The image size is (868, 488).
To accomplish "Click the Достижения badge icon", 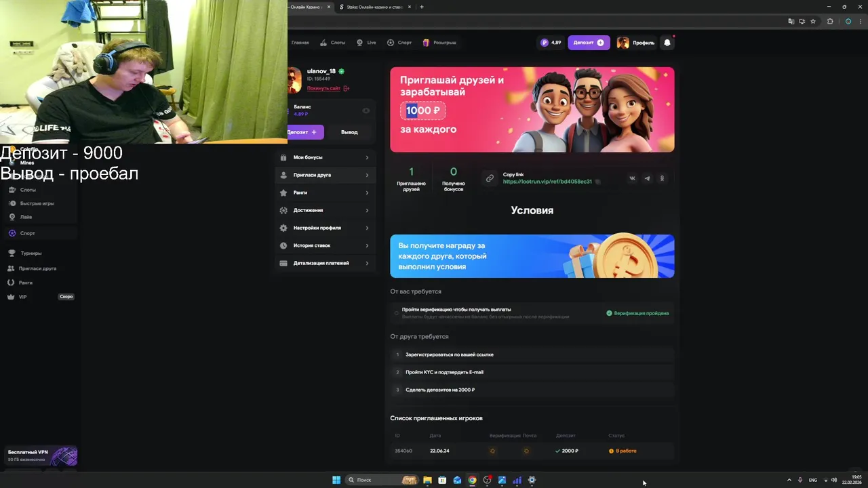I will coord(283,210).
